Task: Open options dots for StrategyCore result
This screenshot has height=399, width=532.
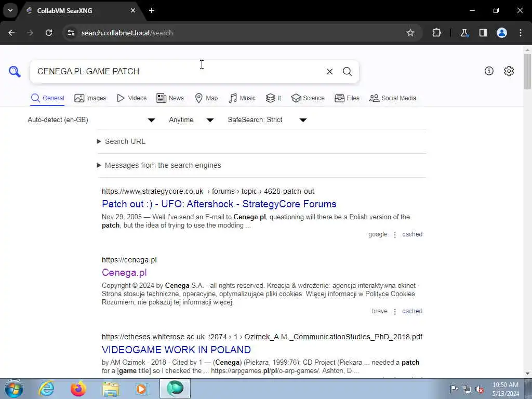Action: tap(395, 235)
